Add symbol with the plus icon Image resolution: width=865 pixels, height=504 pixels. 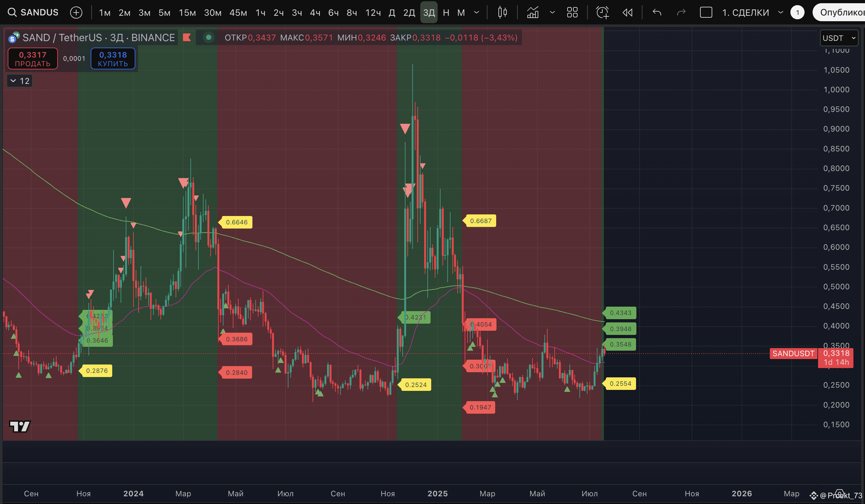coord(76,13)
